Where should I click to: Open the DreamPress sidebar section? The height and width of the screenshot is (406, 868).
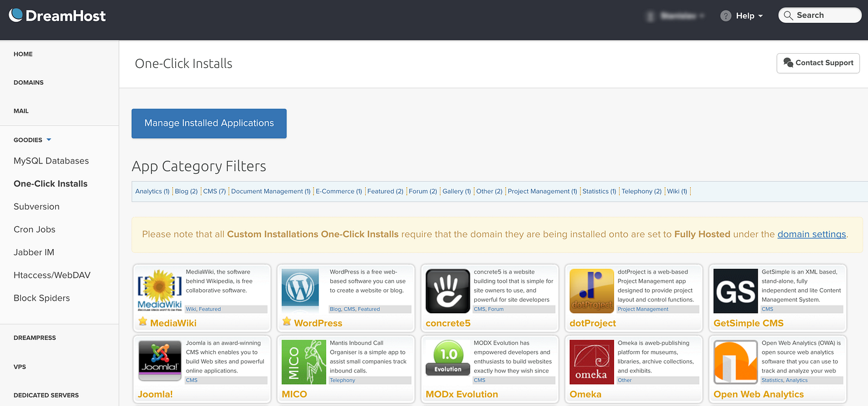35,338
